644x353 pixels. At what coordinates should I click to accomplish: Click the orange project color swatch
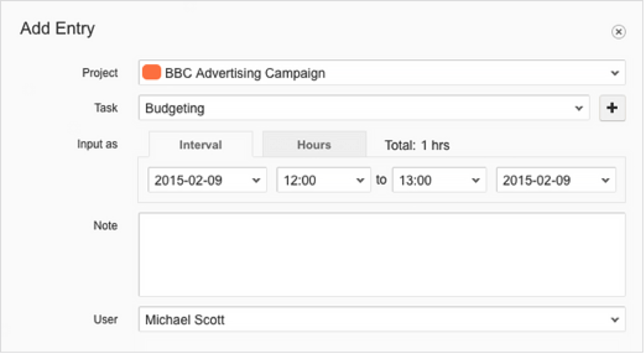pyautogui.click(x=151, y=73)
